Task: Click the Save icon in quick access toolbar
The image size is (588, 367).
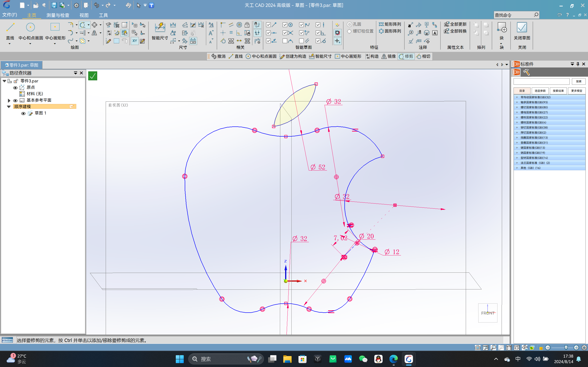Action: 54,5
